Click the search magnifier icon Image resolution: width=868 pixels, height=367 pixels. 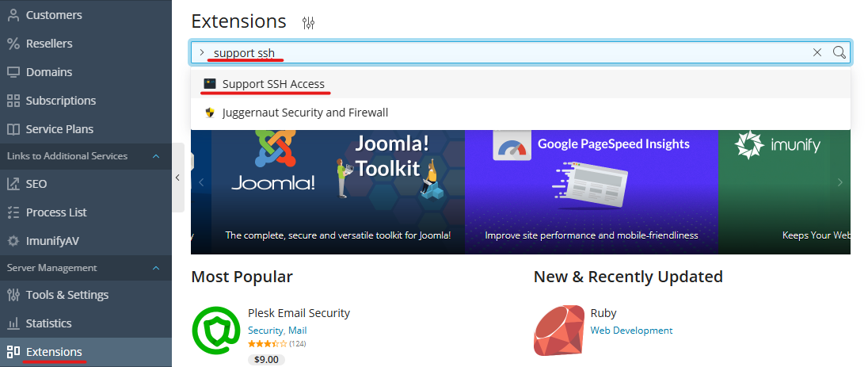pyautogui.click(x=839, y=52)
